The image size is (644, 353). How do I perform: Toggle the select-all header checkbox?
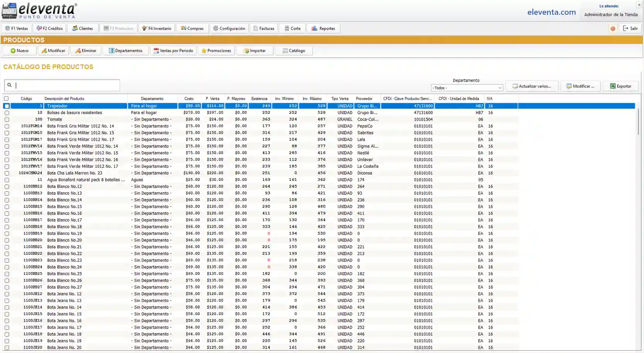[x=6, y=99]
